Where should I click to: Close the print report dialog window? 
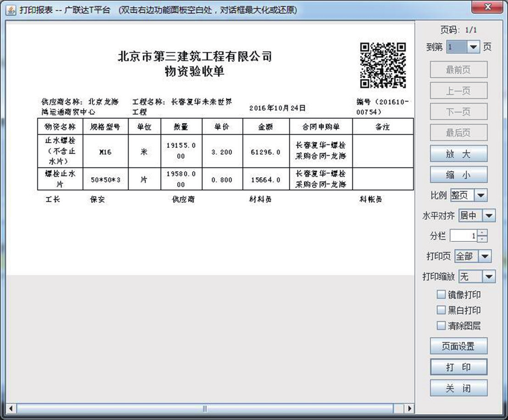pyautogui.click(x=488, y=7)
